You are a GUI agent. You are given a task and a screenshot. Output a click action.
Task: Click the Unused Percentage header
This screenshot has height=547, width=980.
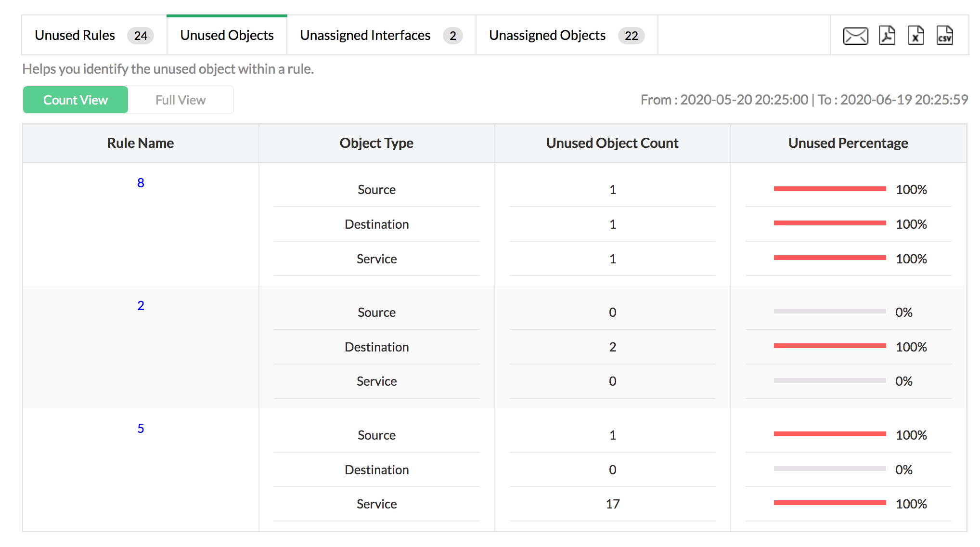point(848,143)
